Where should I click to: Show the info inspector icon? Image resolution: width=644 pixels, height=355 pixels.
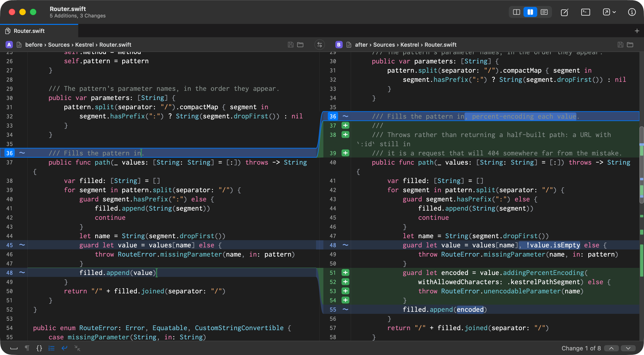coord(632,12)
